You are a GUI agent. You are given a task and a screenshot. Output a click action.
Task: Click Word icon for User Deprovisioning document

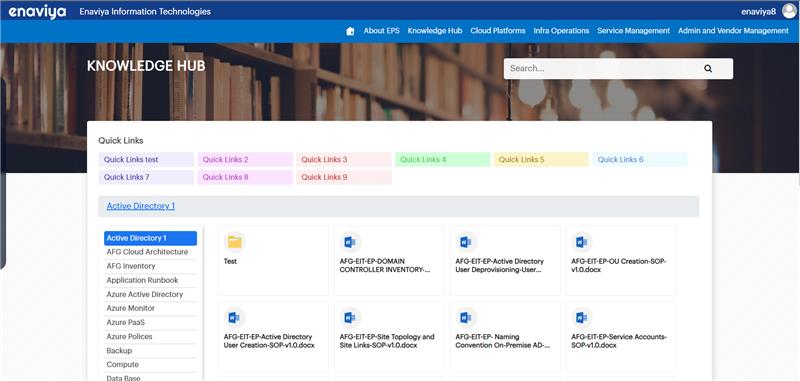pyautogui.click(x=466, y=242)
